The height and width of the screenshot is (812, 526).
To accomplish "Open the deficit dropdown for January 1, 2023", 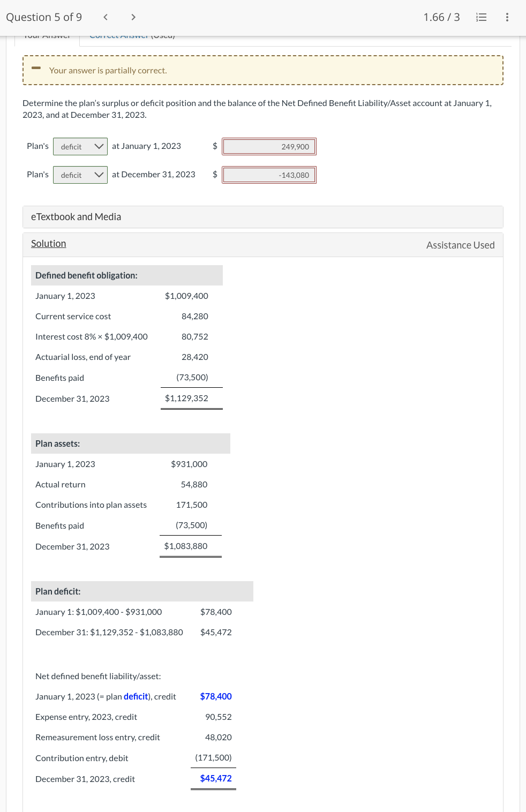I will click(x=80, y=146).
